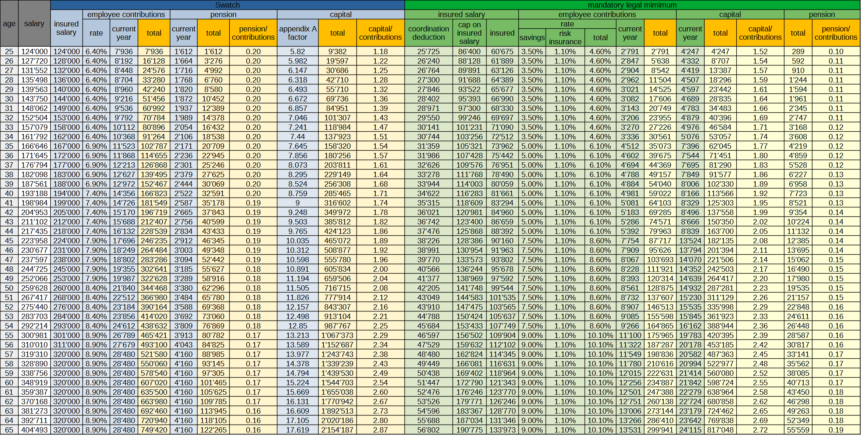This screenshot has height=445, width=868.
Task: Click contributions total cell 102'787
Action: tap(154, 146)
